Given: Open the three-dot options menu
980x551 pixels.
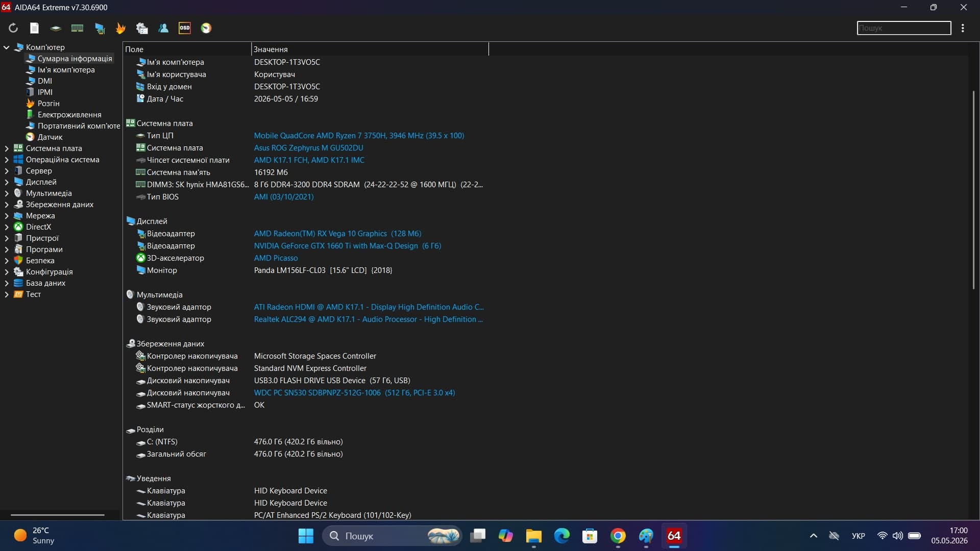Looking at the screenshot, I should (x=963, y=28).
